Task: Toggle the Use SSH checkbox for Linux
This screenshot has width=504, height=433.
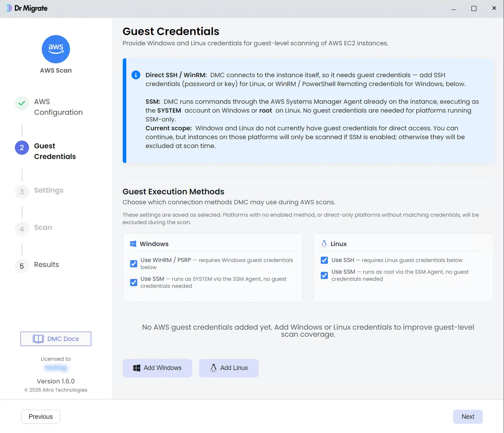Action: tap(324, 260)
